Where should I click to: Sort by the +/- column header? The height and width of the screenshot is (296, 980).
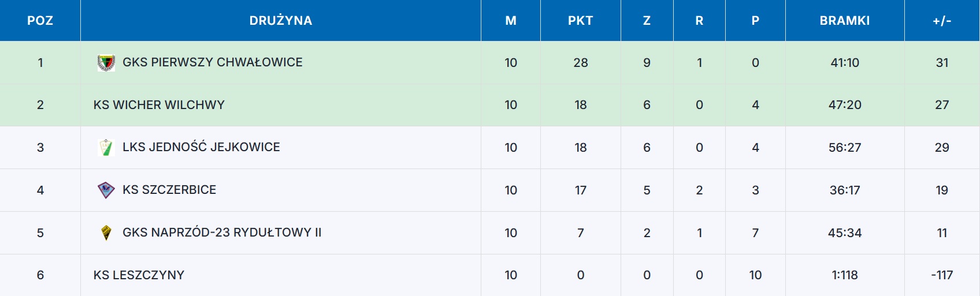click(942, 21)
